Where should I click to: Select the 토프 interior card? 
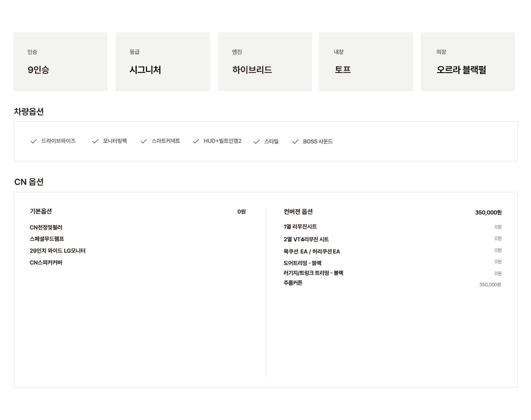[366, 62]
